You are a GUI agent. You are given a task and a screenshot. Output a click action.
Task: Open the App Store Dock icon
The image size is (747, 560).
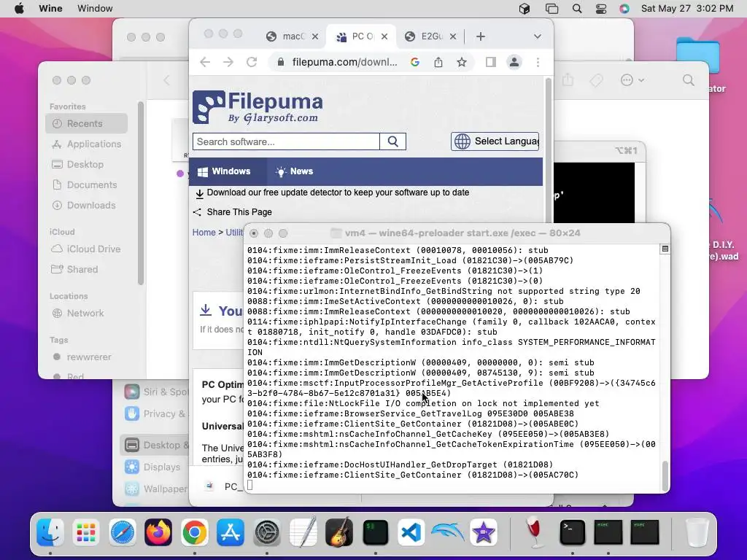231,532
